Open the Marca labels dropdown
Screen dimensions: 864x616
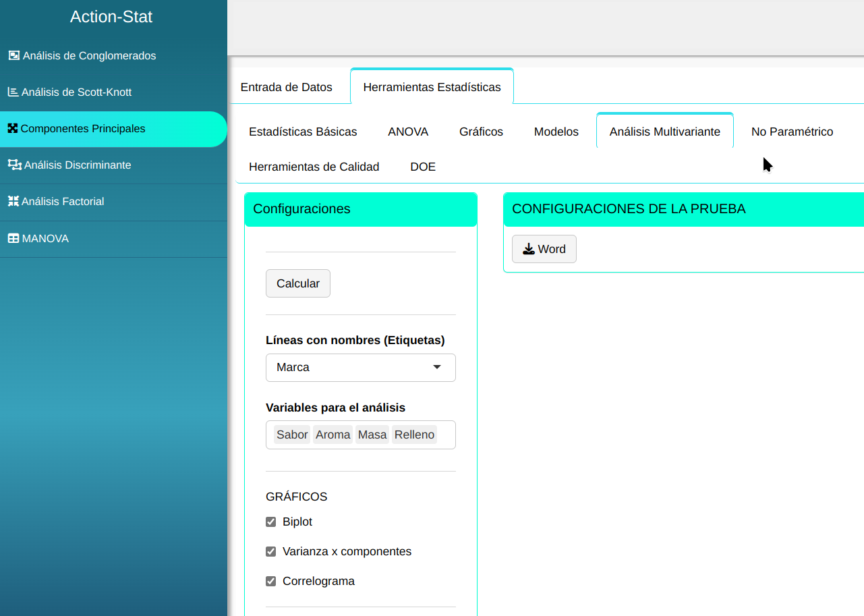(360, 367)
